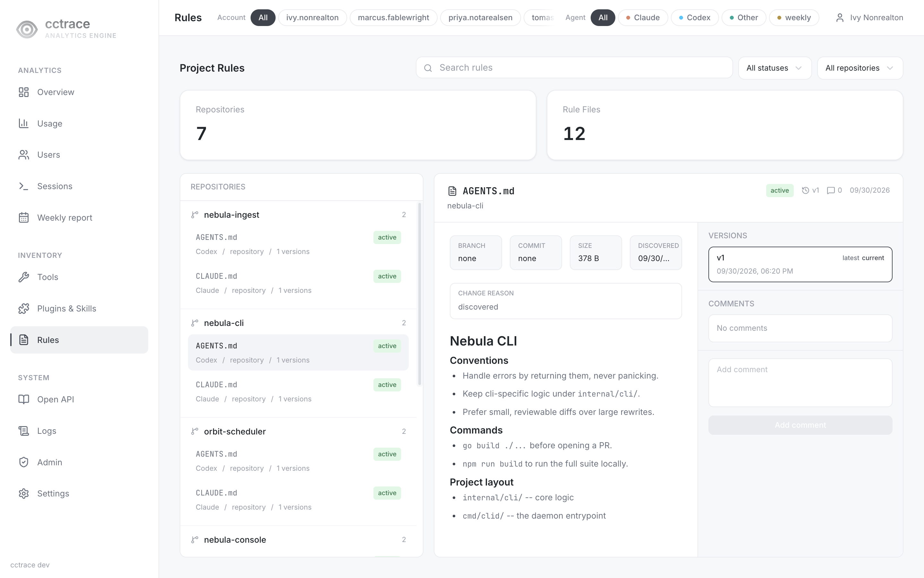Filter by the Codex agent
The image size is (924, 578).
click(695, 18)
